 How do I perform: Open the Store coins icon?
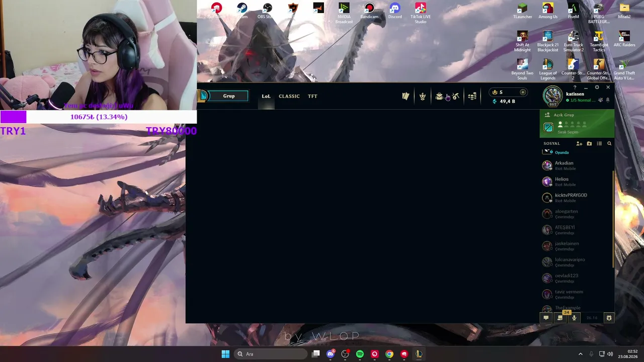pos(472,96)
